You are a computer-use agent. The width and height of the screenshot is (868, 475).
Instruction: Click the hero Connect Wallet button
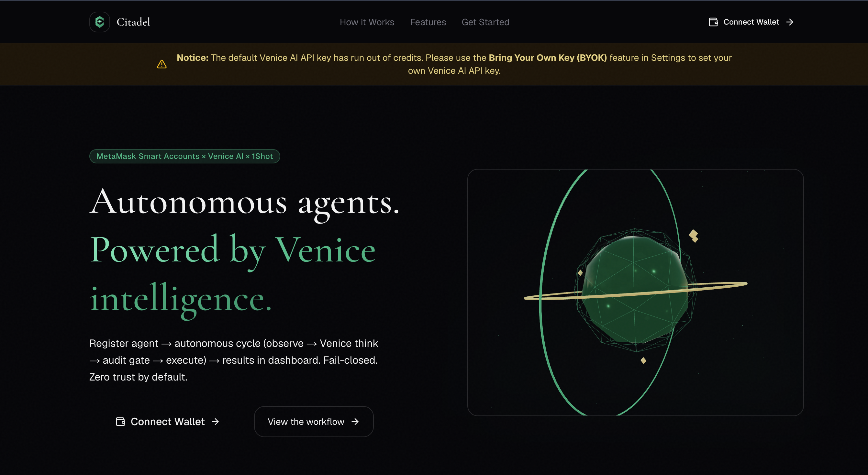click(167, 421)
